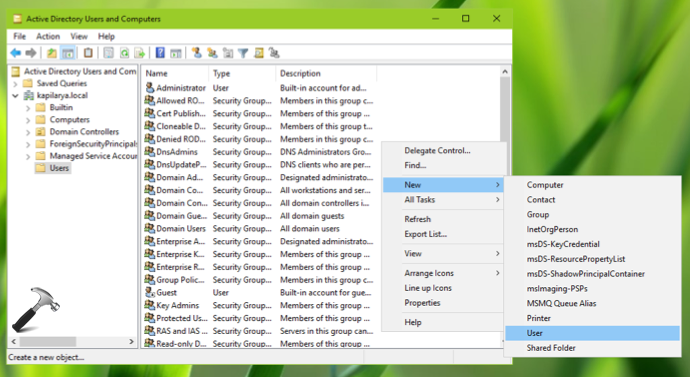Click the list's vertical scroll up arrow

click(505, 72)
